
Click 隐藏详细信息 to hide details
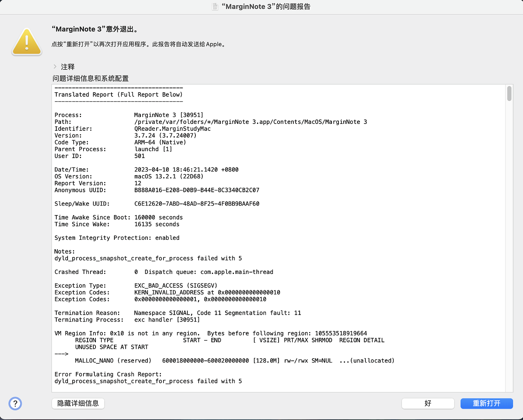tap(78, 403)
